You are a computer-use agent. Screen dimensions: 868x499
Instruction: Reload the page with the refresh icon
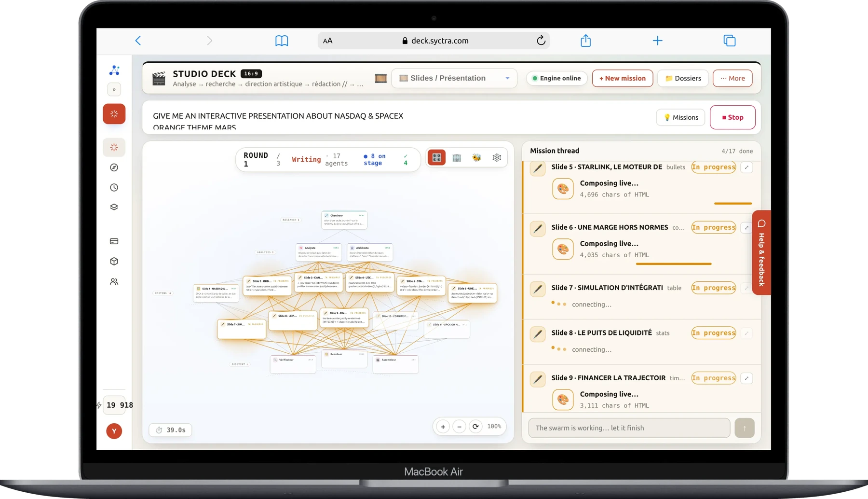541,41
